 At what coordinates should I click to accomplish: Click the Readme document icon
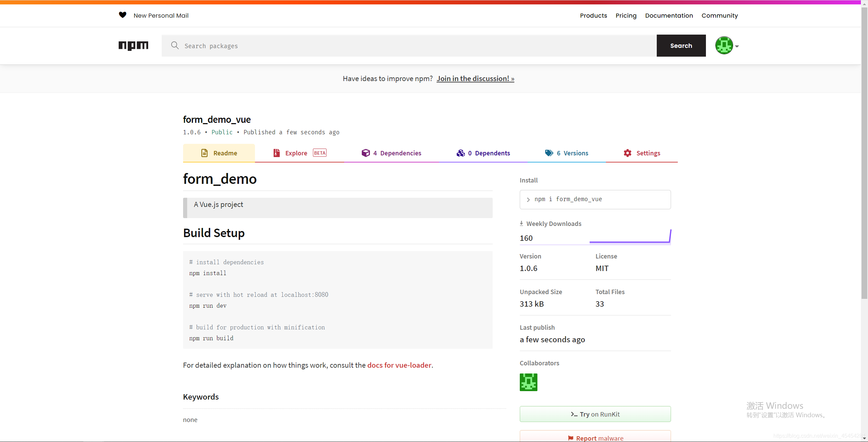(x=204, y=153)
